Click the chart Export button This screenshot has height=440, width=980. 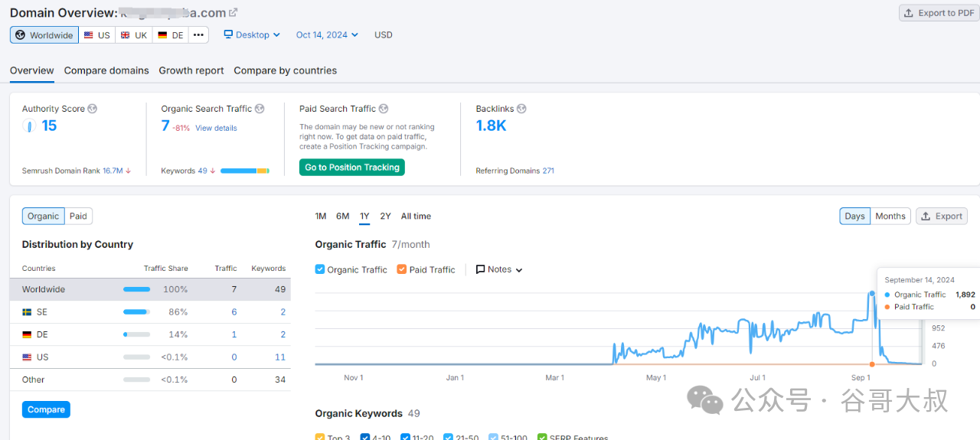coord(942,216)
